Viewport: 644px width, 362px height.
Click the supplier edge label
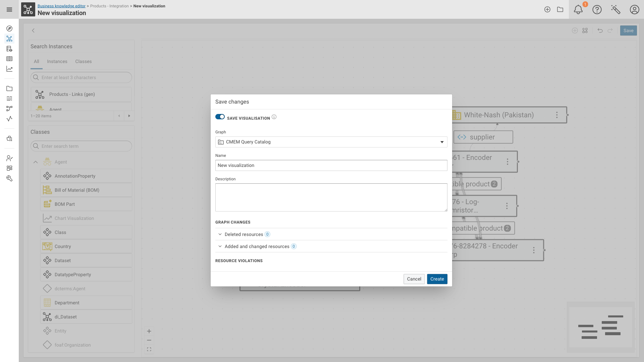tap(483, 137)
